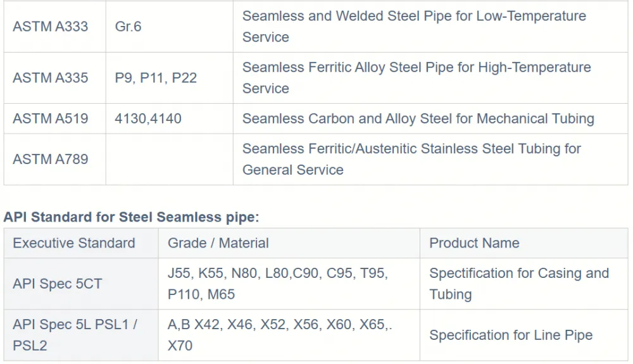Viewport: 633px width, 364px height.
Task: Click the Mechanical Tubing description text
Action: tap(418, 118)
